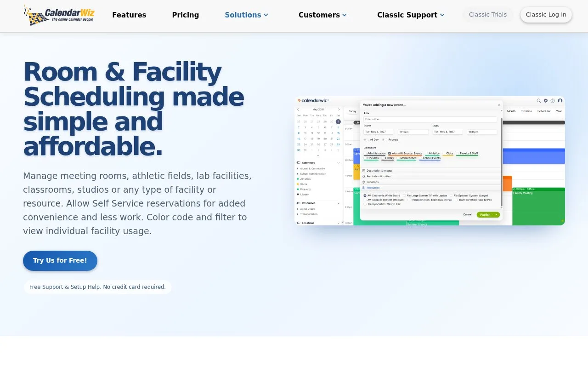Go to next month in the mini calendar
Screen dimensions: 588x368
point(339,109)
